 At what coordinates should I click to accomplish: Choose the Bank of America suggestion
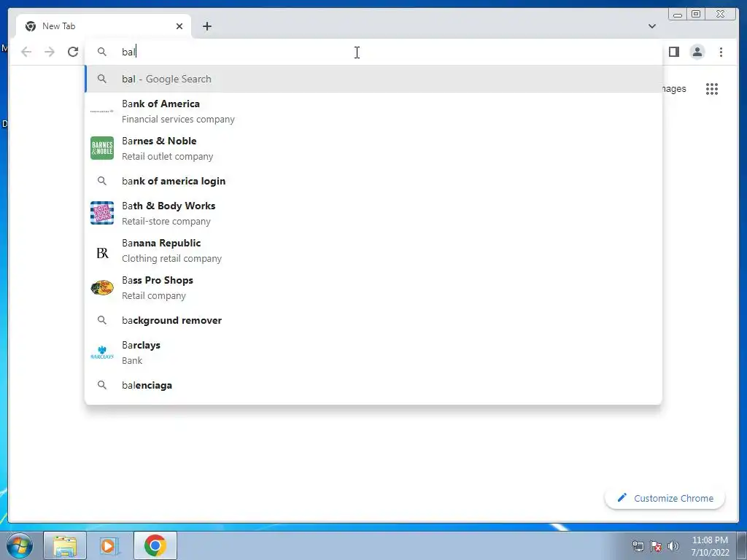(x=373, y=111)
